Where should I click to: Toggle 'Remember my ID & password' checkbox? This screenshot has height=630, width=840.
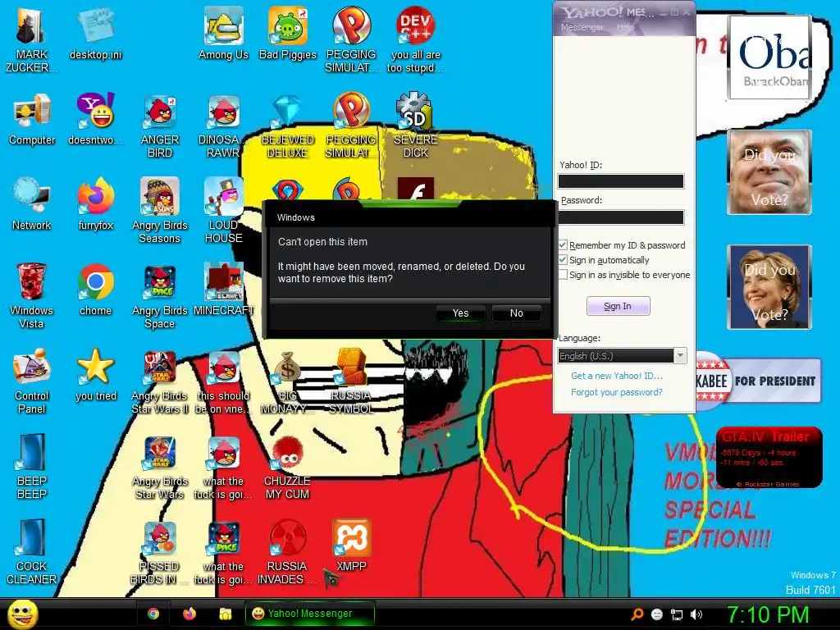(x=563, y=244)
